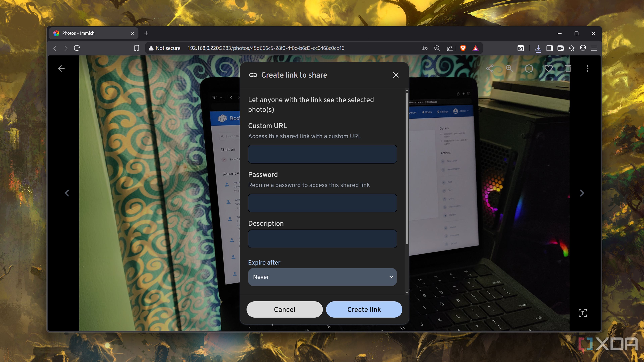
Task: Click the dialog scrollbar down arrow
Action: (x=407, y=293)
